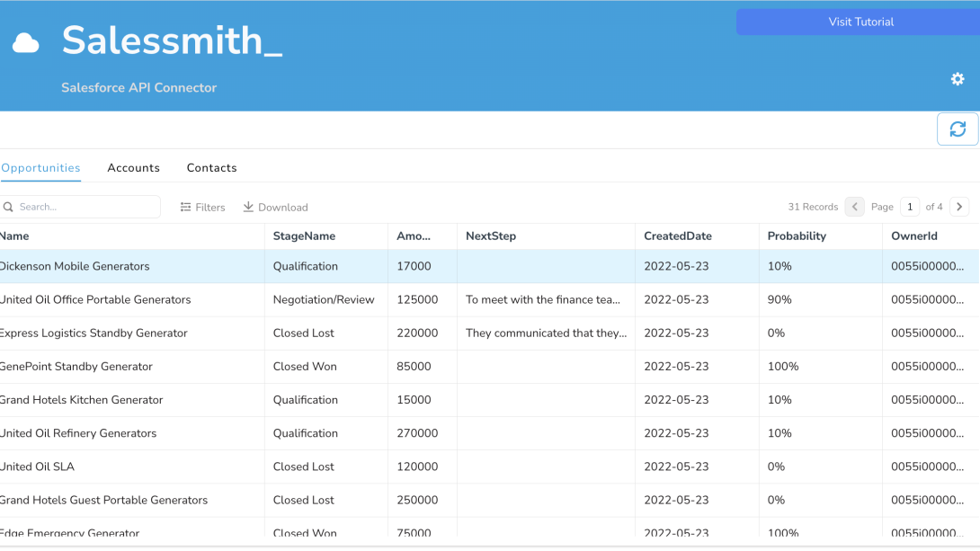
Task: Click the page number input showing 1
Action: click(x=909, y=206)
